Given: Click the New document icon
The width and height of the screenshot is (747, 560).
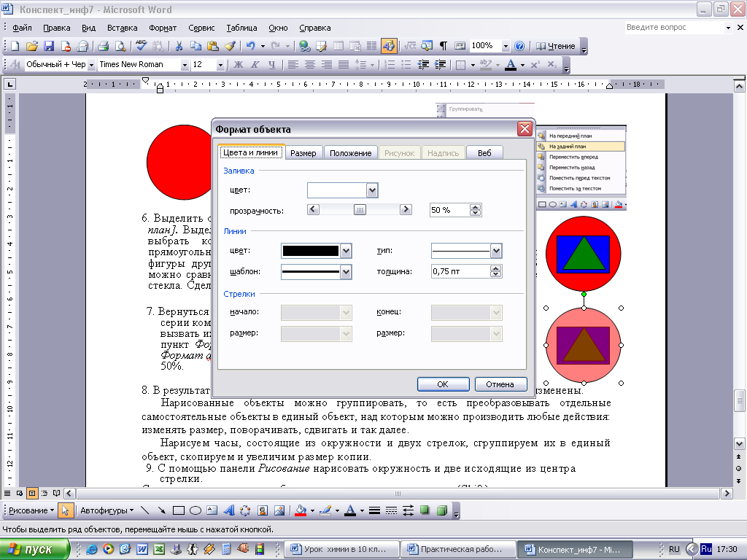Looking at the screenshot, I should pyautogui.click(x=15, y=46).
